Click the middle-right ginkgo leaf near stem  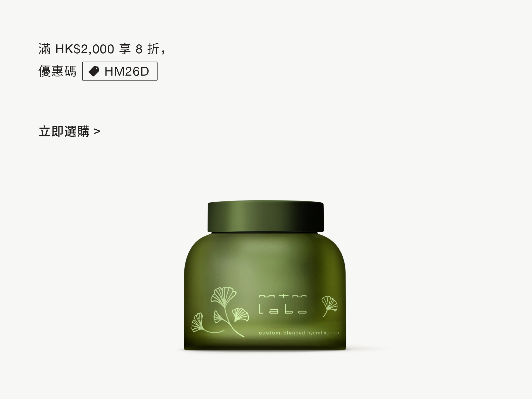coord(240,315)
